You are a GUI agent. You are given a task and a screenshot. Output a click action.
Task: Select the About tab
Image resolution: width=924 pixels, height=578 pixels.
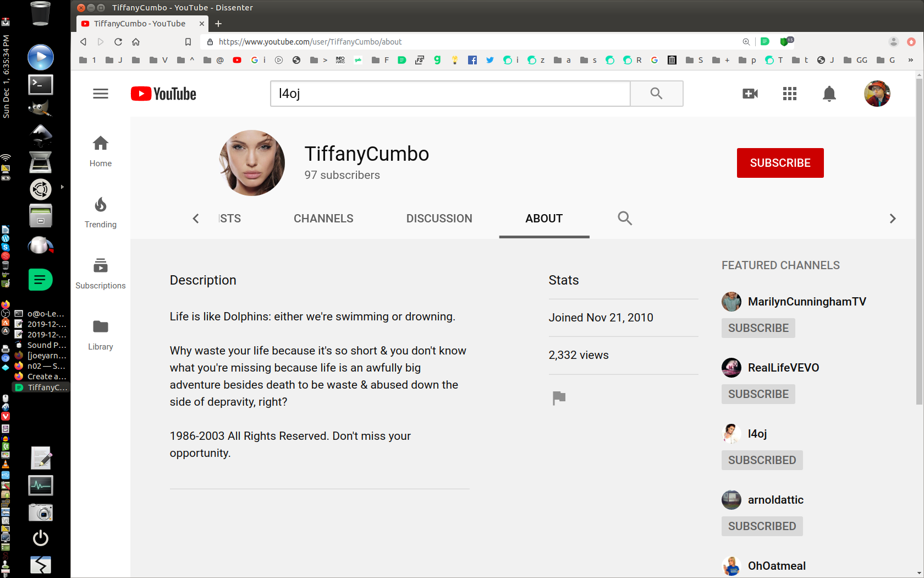pos(544,219)
